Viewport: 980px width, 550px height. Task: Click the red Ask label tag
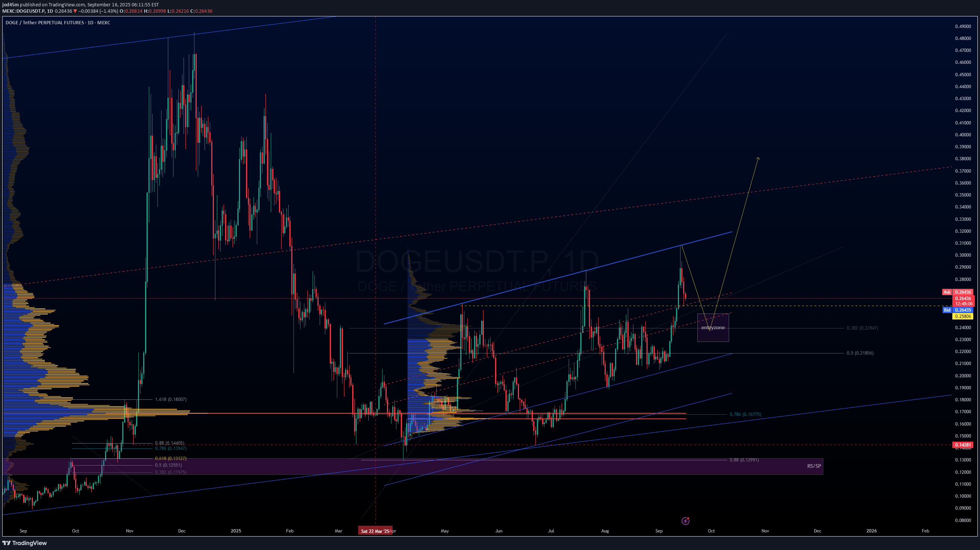[946, 292]
